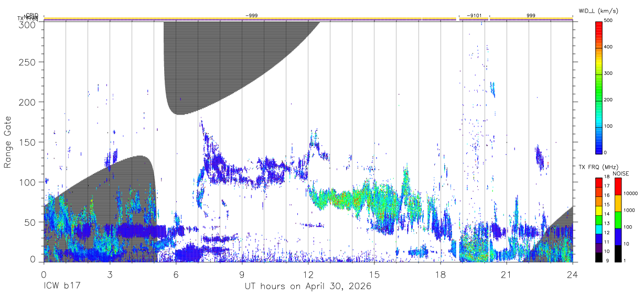Image resolution: width=644 pixels, height=297 pixels.
Task: Click the UT hours axis tick "24"
Action: click(x=573, y=274)
